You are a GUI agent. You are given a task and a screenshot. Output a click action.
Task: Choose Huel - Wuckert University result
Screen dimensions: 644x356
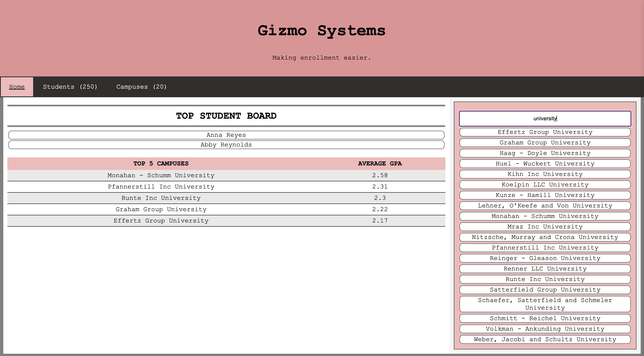tap(545, 164)
